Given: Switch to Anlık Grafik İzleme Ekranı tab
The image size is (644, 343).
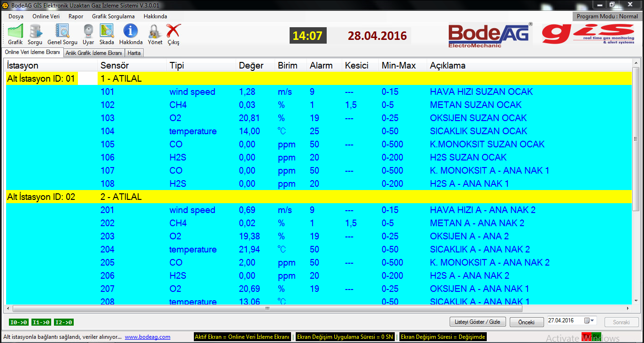Looking at the screenshot, I should coord(94,53).
